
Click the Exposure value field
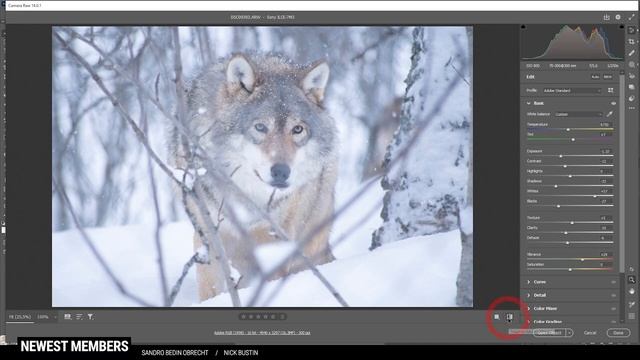[x=605, y=151]
